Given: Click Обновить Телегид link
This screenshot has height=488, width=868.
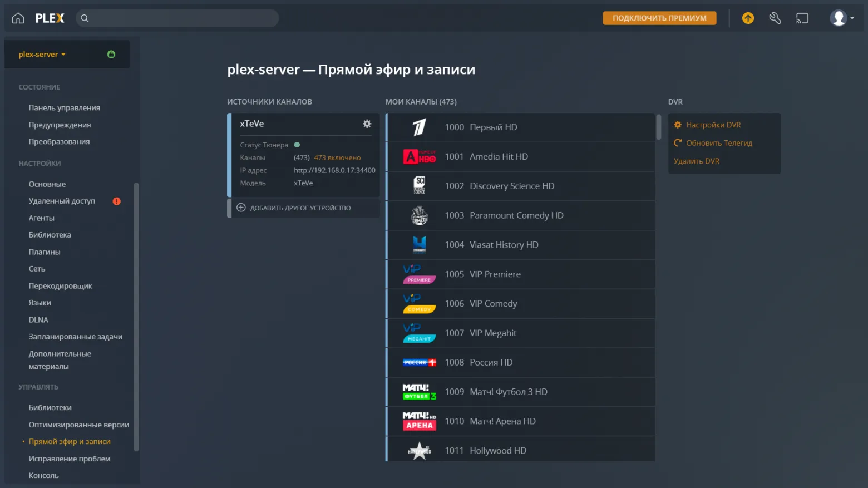Looking at the screenshot, I should click(719, 143).
